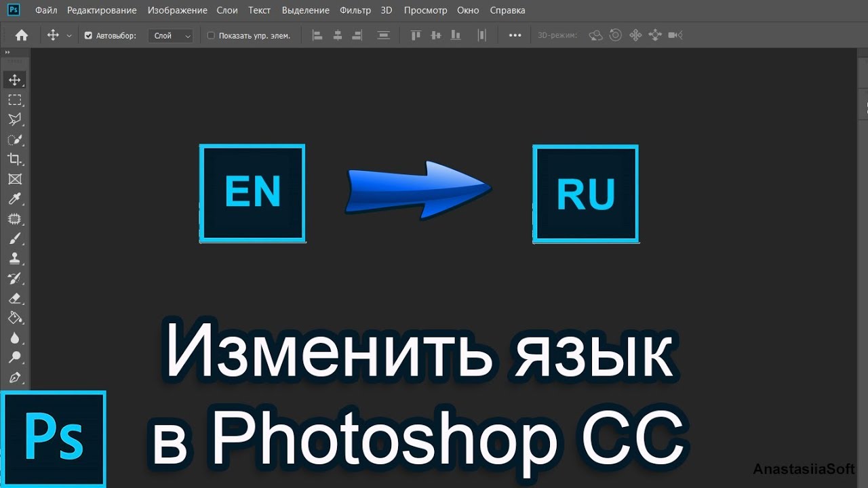Image resolution: width=868 pixels, height=488 pixels.
Task: Open the Окно menu
Action: coord(468,10)
